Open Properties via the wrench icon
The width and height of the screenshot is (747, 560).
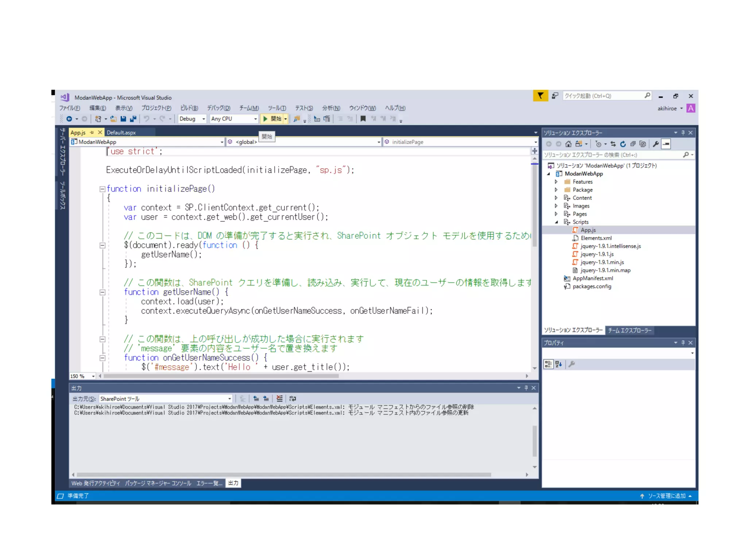(x=656, y=144)
